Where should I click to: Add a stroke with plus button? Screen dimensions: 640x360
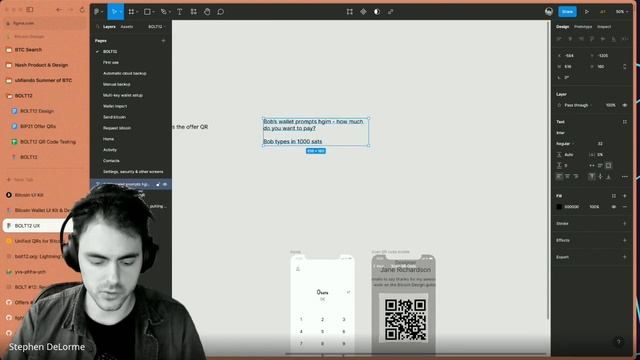(x=624, y=224)
